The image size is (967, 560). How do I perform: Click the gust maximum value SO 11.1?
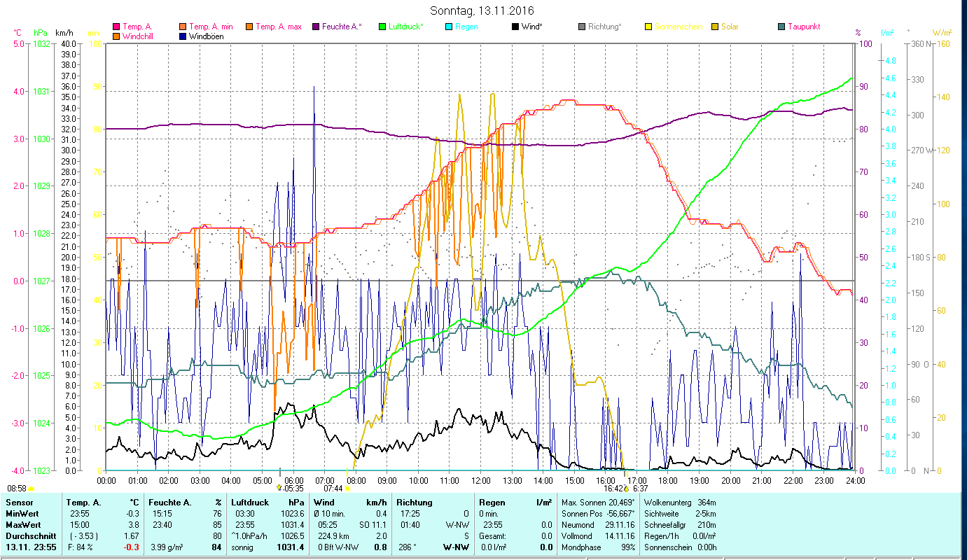pyautogui.click(x=373, y=525)
